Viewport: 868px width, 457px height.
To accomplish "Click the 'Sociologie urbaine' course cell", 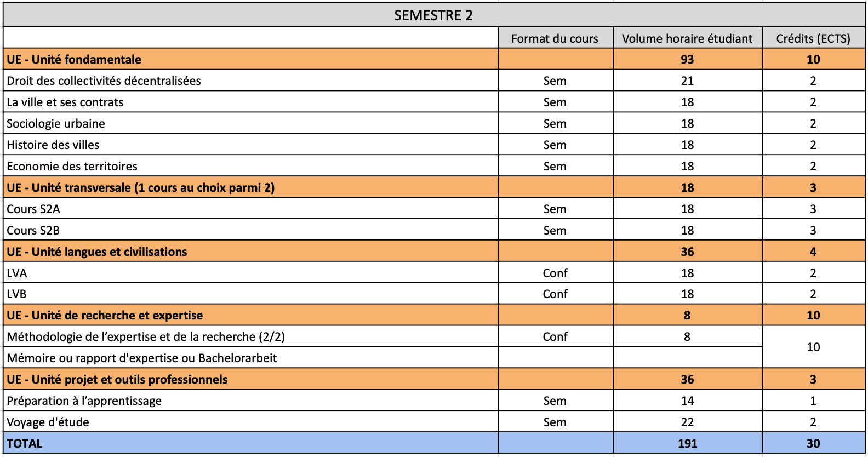I will [56, 123].
